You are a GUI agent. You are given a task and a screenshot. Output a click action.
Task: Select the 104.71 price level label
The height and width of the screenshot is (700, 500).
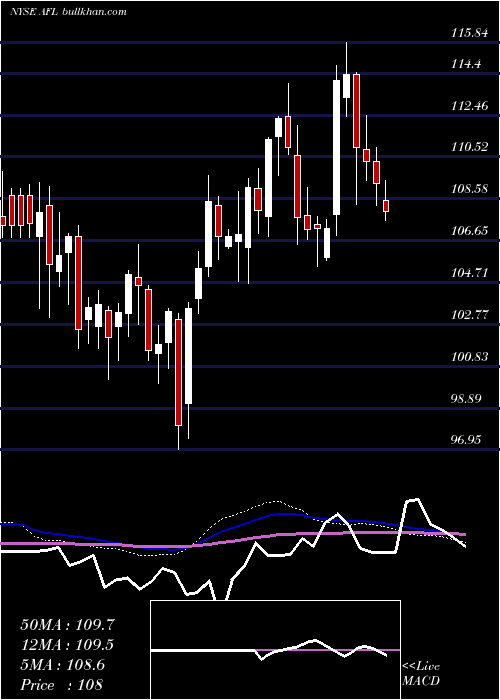[x=470, y=273]
